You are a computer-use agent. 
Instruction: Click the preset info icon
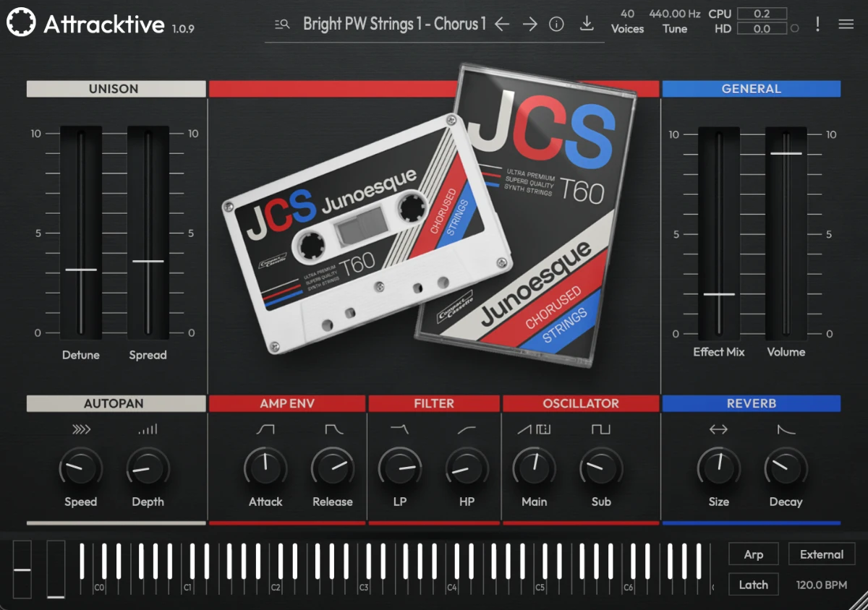pyautogui.click(x=556, y=23)
